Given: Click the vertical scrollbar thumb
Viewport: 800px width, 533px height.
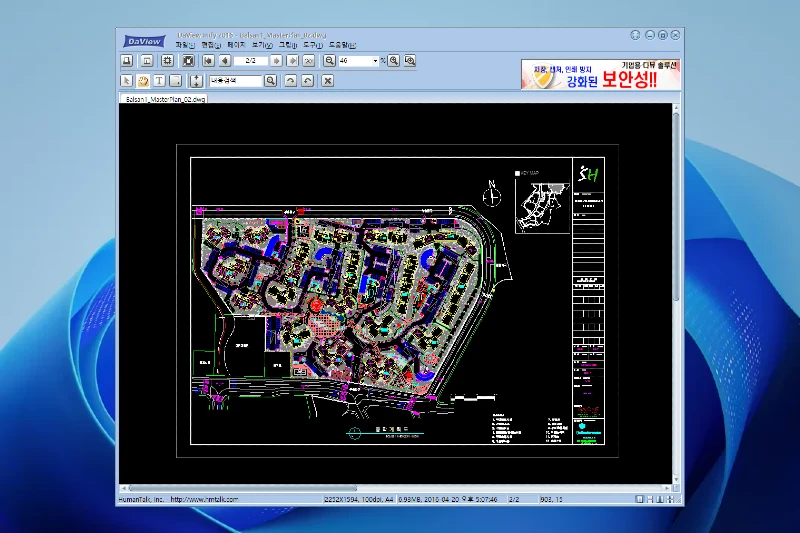Looking at the screenshot, I should pos(676,207).
